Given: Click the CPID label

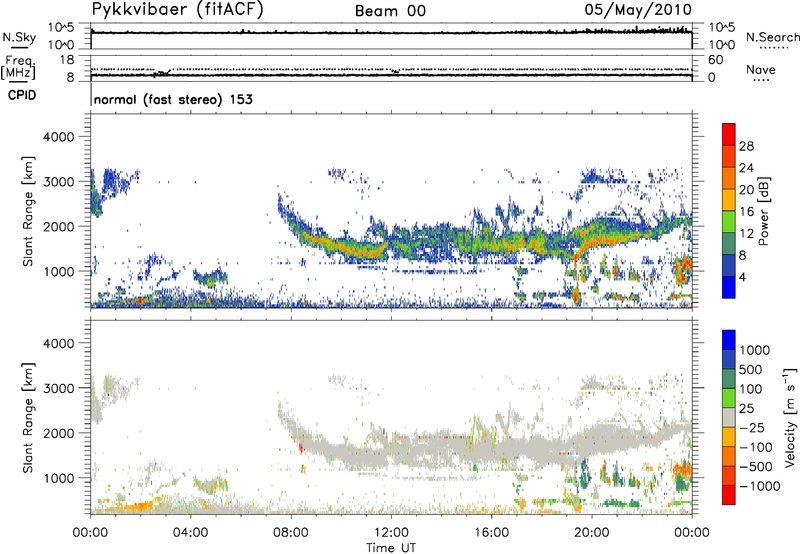Looking at the screenshot, I should (x=22, y=95).
